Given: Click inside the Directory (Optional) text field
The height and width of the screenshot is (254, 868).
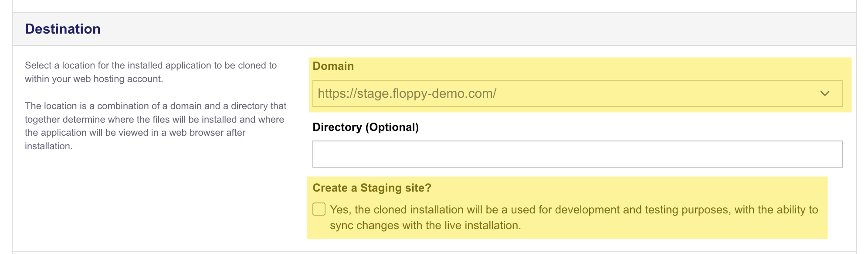Looking at the screenshot, I should click(x=577, y=154).
